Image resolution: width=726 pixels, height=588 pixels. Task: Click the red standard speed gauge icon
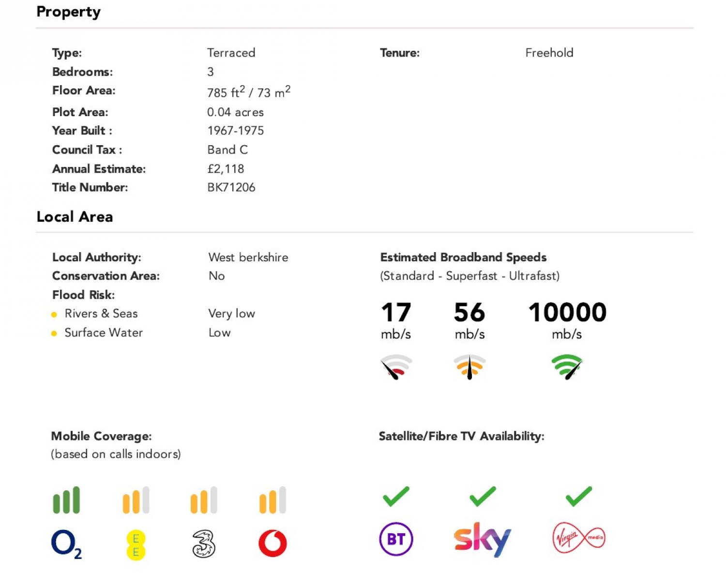point(396,367)
